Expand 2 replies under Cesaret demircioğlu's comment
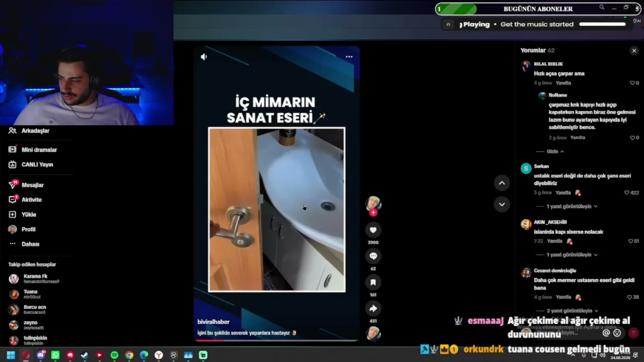 pos(572,311)
